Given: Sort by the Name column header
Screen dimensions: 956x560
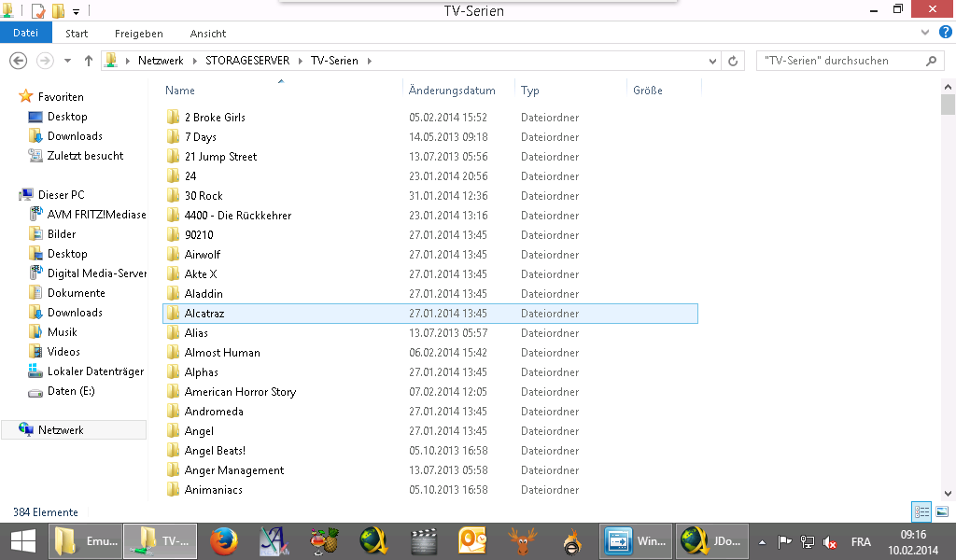Looking at the screenshot, I should 180,91.
